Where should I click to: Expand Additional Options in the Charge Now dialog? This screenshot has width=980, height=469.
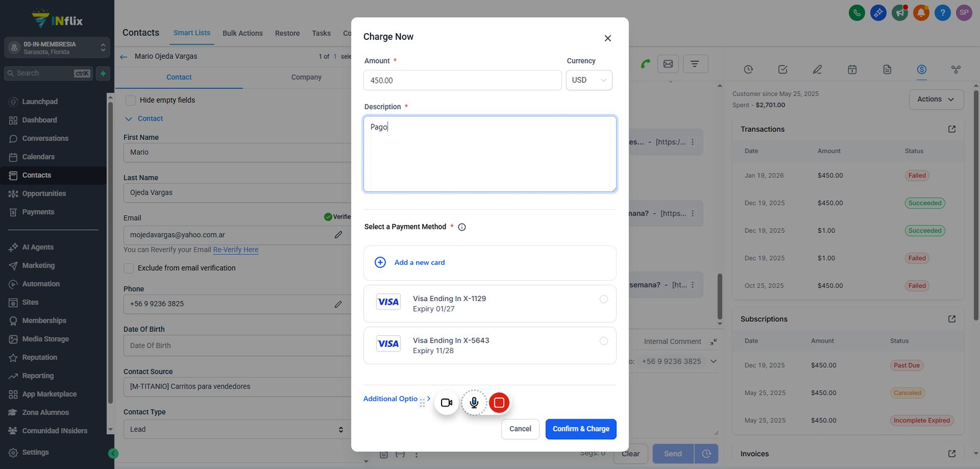pyautogui.click(x=397, y=398)
